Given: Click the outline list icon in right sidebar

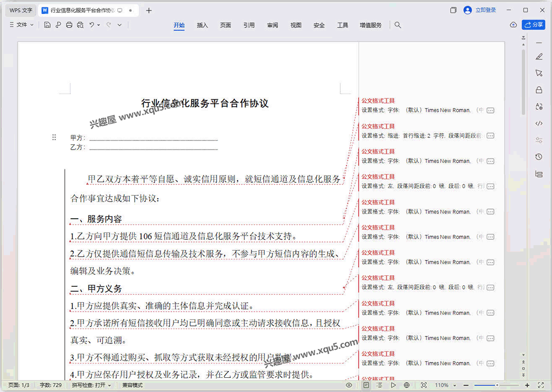Looking at the screenshot, I should pos(539,174).
